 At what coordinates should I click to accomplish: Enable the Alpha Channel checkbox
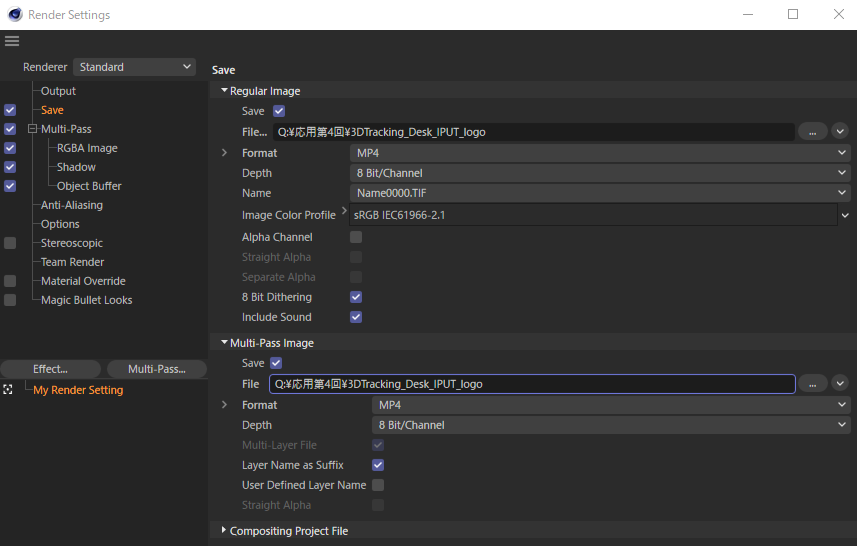(x=356, y=237)
